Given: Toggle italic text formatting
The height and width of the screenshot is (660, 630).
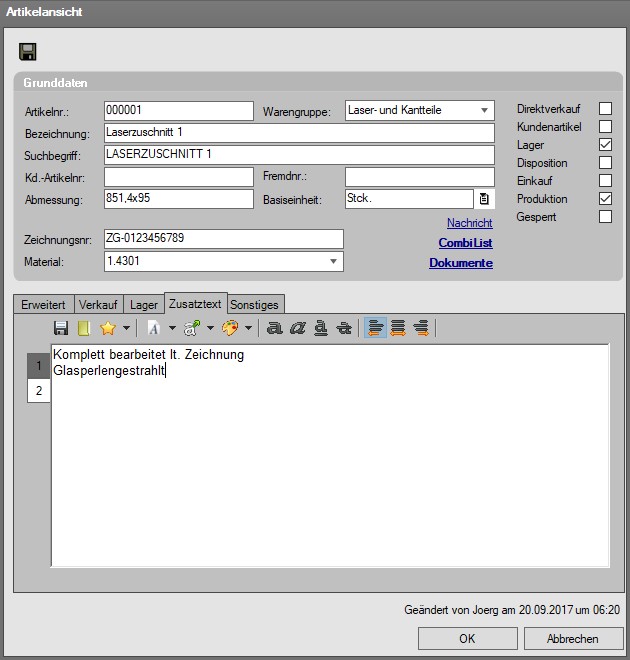Looking at the screenshot, I should tap(297, 328).
